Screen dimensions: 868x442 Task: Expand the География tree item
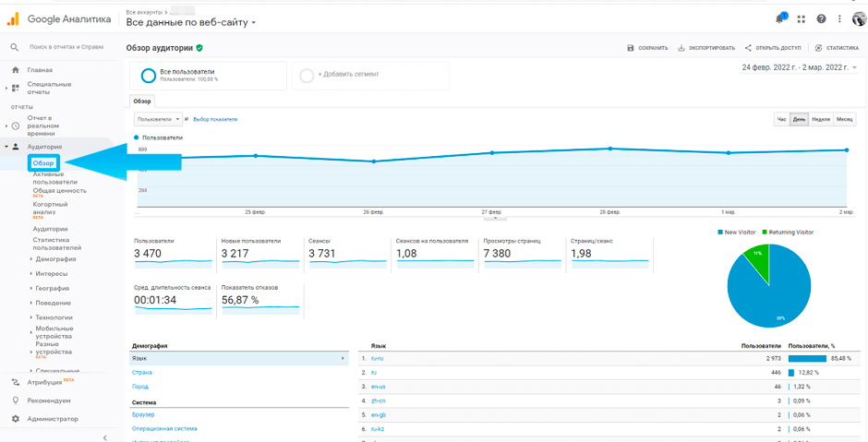(30, 288)
